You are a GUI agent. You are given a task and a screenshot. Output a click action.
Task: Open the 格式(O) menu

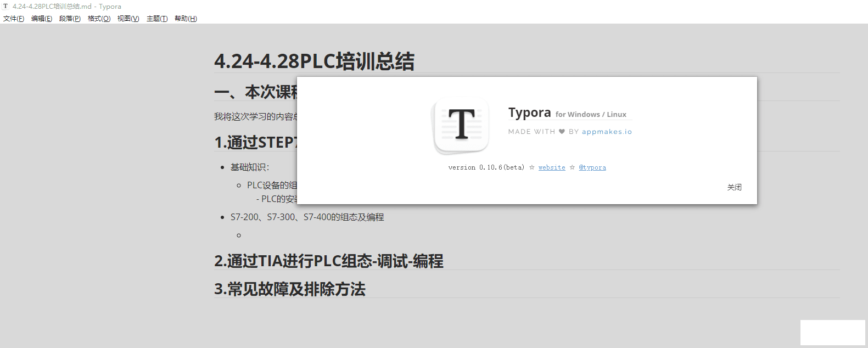[x=99, y=19]
